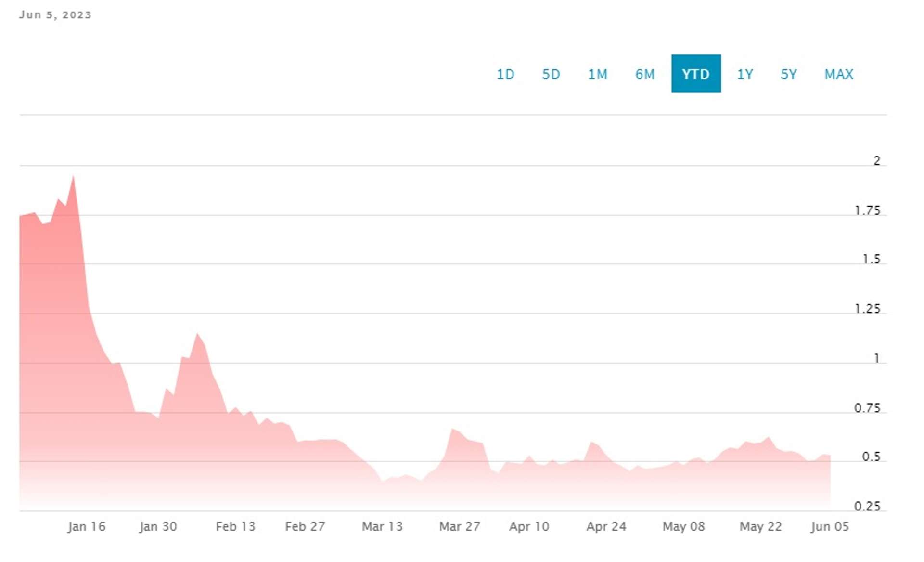Click the Jun 5, 2023 date text
Image resolution: width=924 pixels, height=562 pixels.
[55, 15]
